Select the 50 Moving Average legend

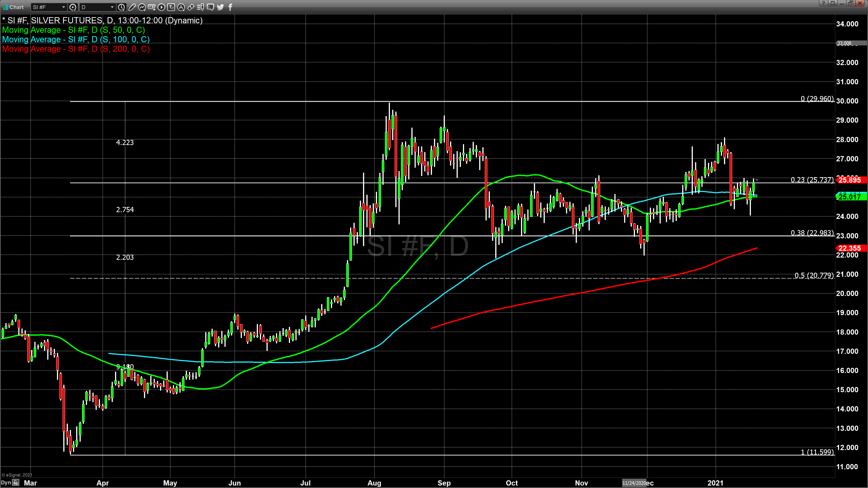pyautogui.click(x=73, y=30)
